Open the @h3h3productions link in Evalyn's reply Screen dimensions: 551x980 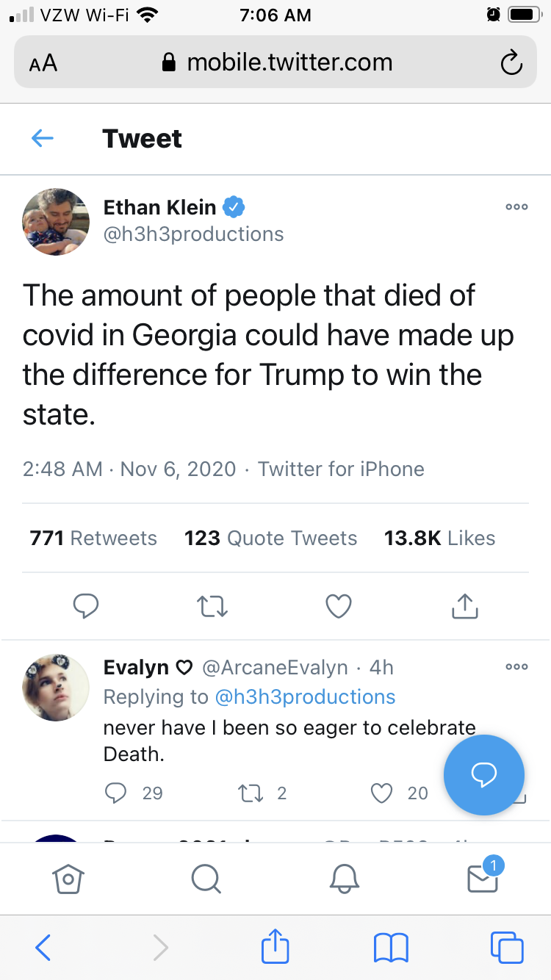304,696
